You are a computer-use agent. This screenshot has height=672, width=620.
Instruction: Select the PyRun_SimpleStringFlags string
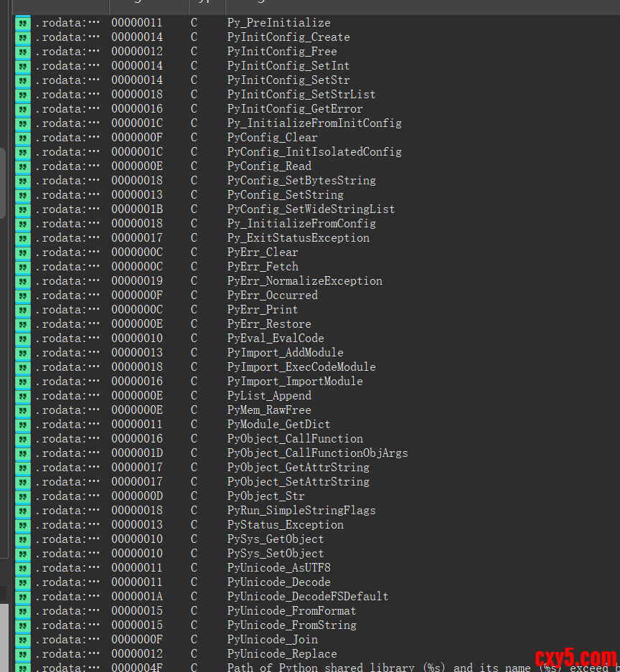click(x=301, y=511)
